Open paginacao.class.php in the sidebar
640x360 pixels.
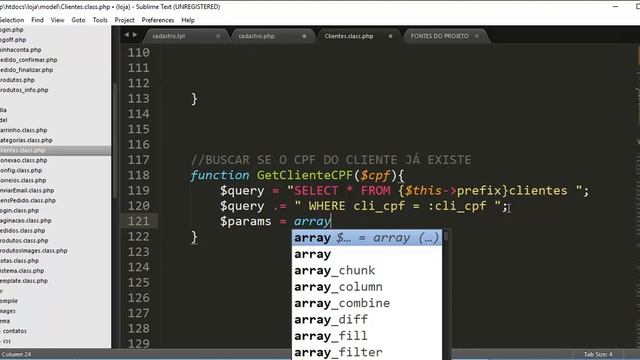point(26,220)
